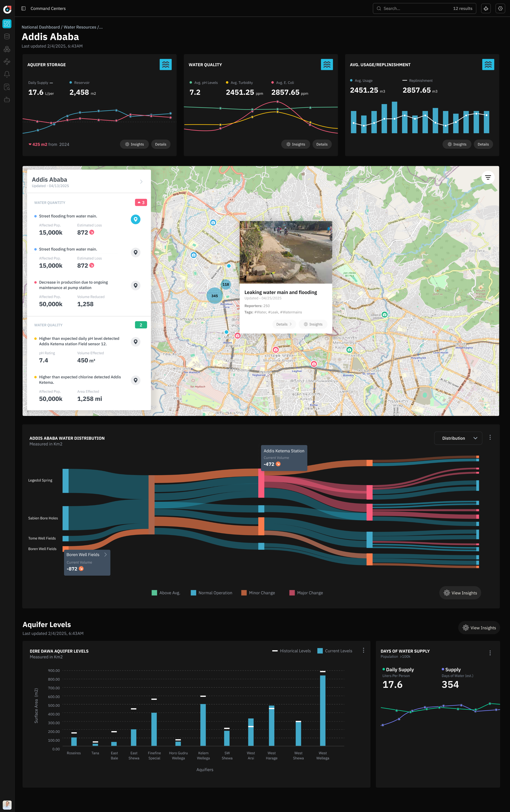This screenshot has height=812, width=510.
Task: Click Water Resources breadcrumb link
Action: click(x=80, y=27)
